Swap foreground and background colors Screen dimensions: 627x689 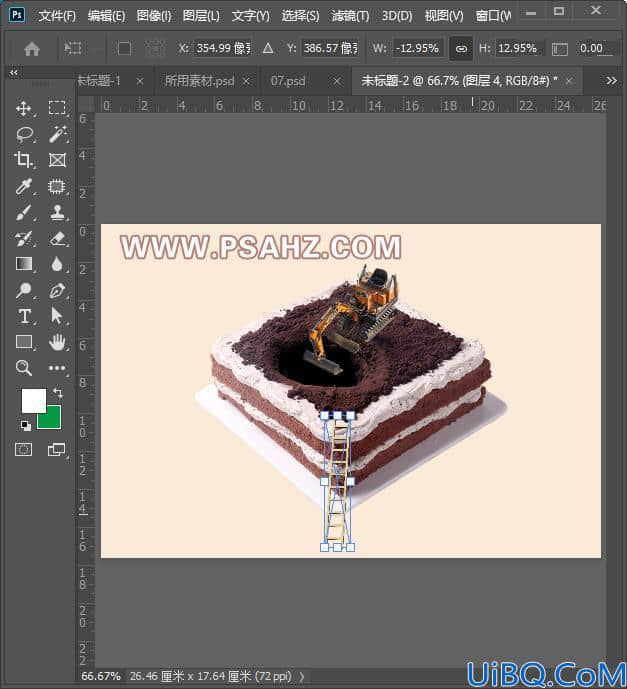click(x=58, y=392)
